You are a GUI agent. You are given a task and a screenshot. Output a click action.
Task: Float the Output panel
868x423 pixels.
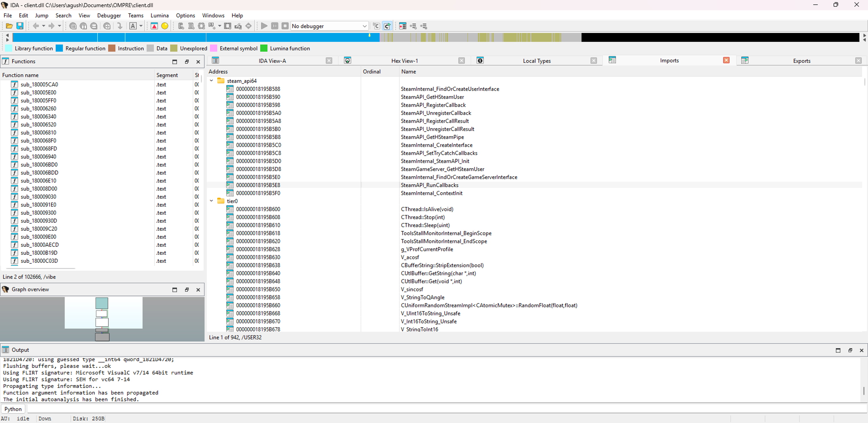point(850,350)
